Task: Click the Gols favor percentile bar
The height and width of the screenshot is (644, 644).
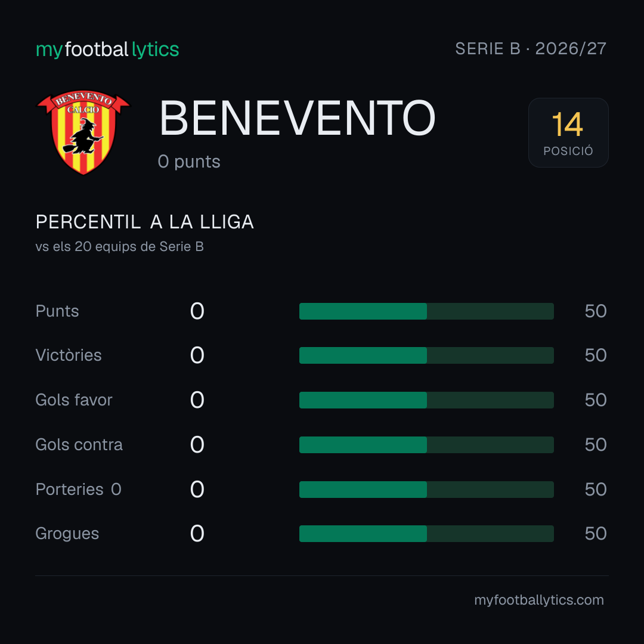Action: (x=426, y=400)
